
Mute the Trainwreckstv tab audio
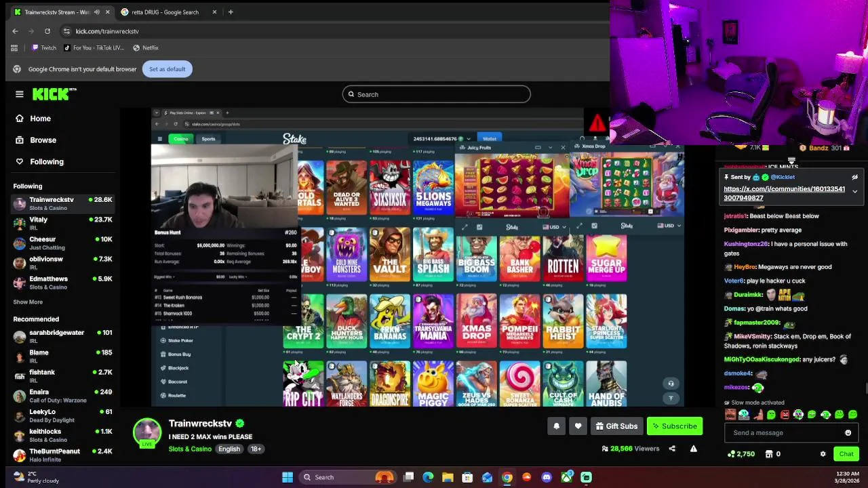pos(97,12)
